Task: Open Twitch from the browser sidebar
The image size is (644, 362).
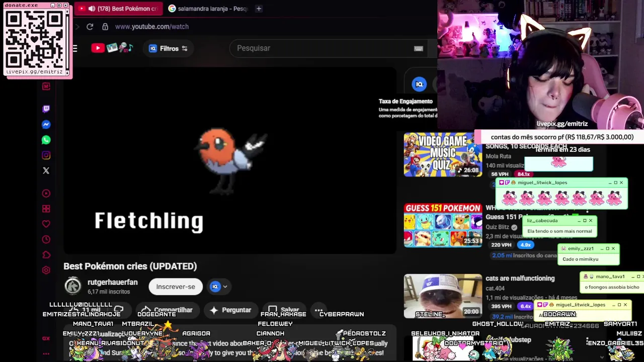Action: [x=46, y=109]
